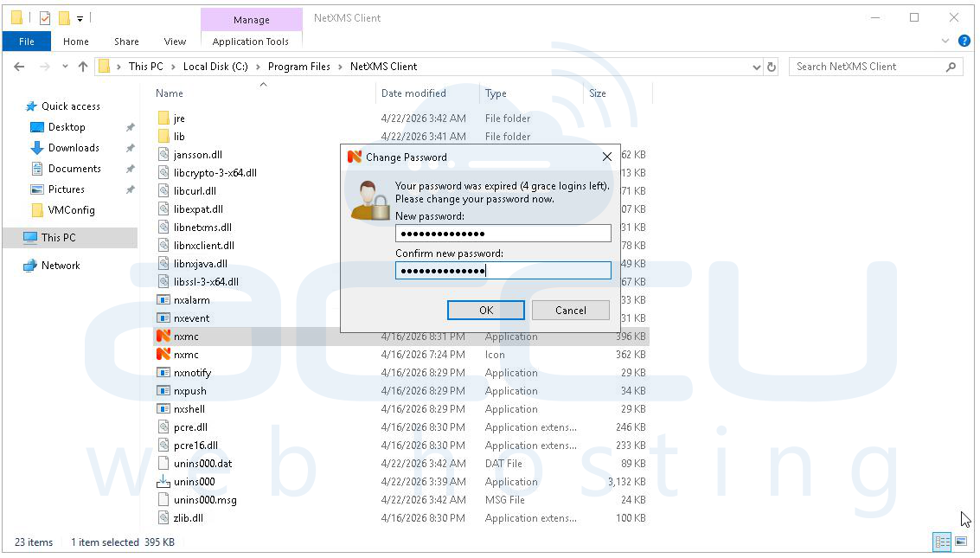The image size is (980, 558).
Task: Open the Share ribbon tab
Action: coord(126,42)
